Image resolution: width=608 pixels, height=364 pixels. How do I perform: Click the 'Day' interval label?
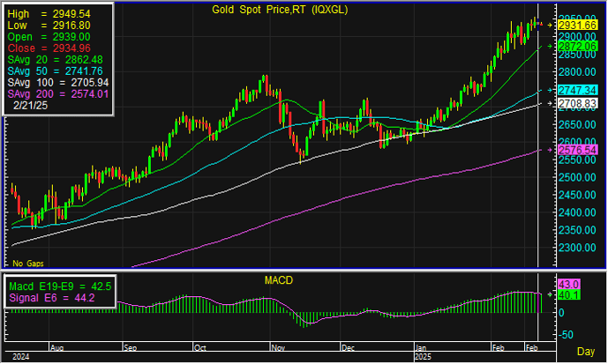[x=586, y=351]
